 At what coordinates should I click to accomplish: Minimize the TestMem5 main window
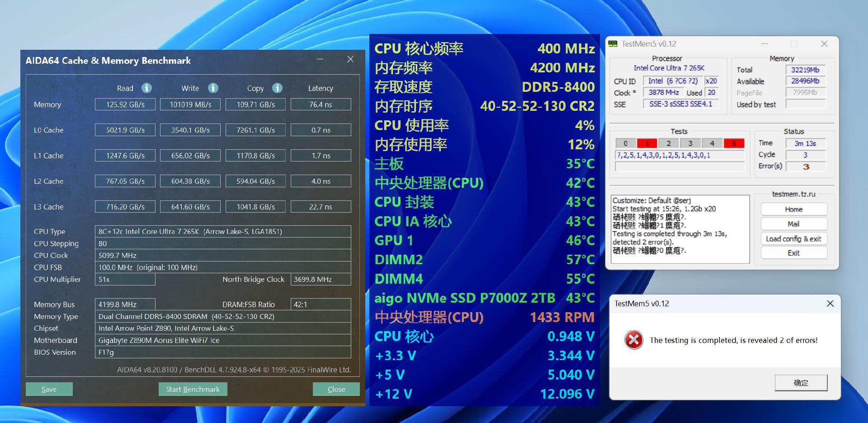(764, 44)
